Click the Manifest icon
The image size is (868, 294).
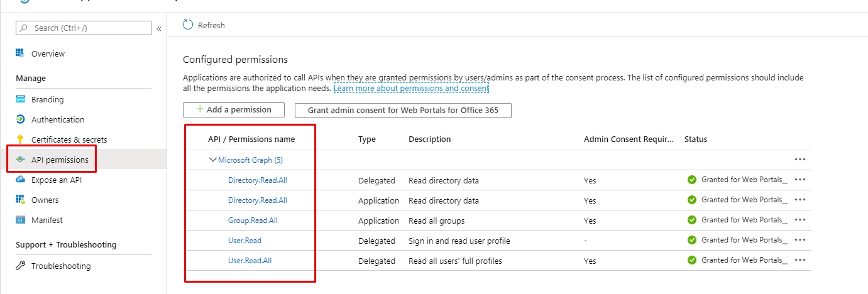click(x=20, y=220)
